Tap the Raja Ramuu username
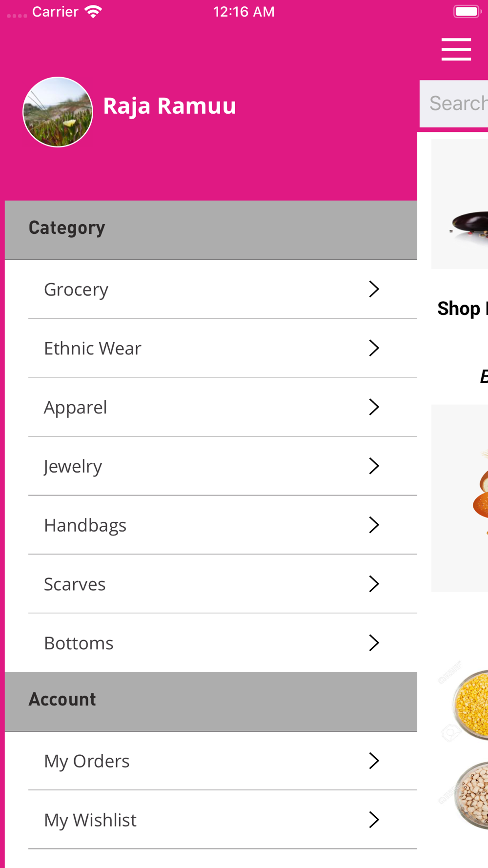Viewport: 488px width, 868px height. [169, 106]
